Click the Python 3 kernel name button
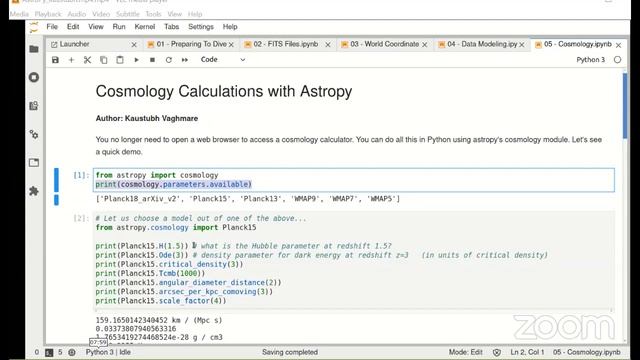Screen dimensions: 640x360 click(x=591, y=60)
